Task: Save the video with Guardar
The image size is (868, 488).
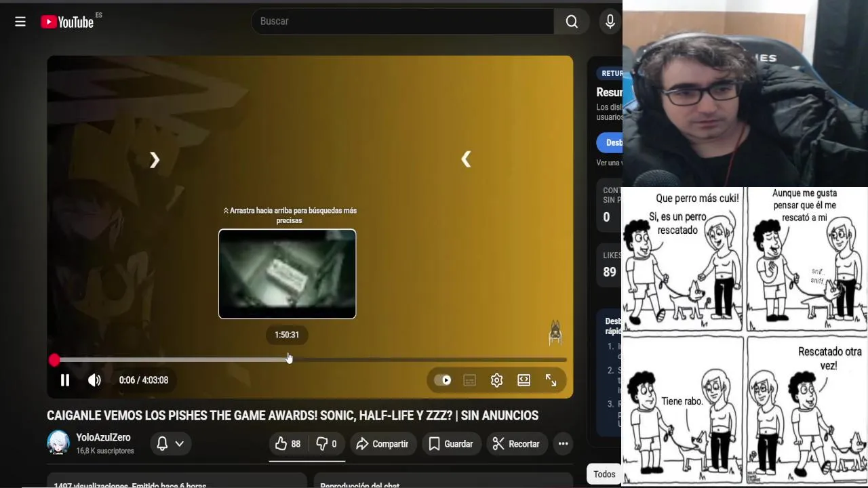Action: pyautogui.click(x=451, y=444)
